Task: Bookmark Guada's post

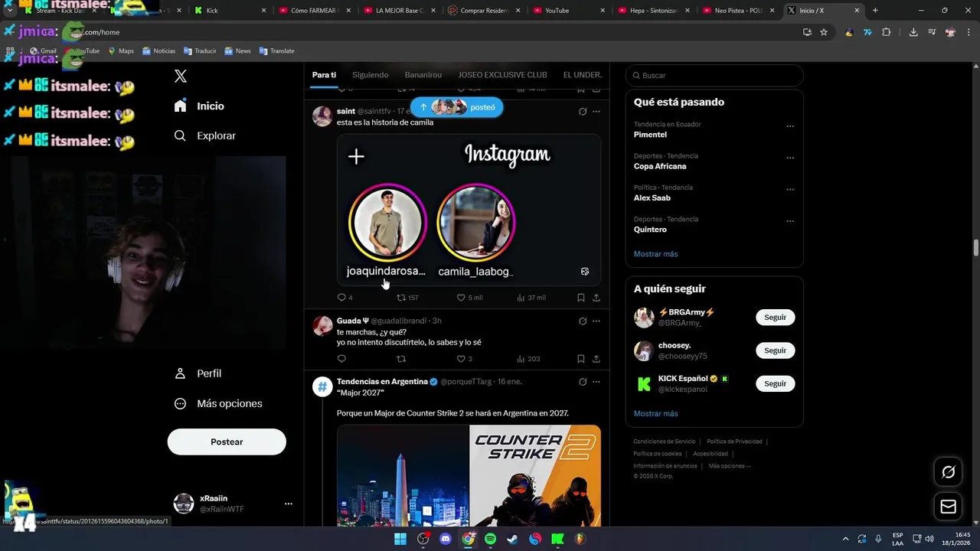Action: (581, 359)
